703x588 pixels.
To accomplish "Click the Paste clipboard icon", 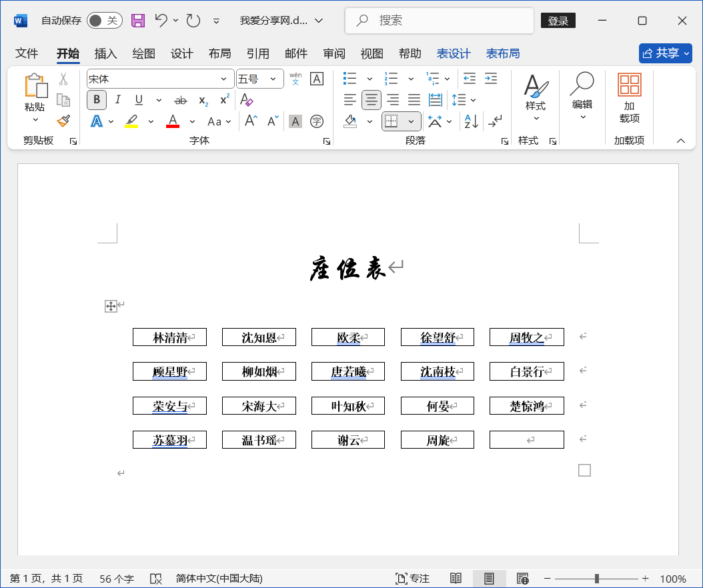I will point(35,86).
